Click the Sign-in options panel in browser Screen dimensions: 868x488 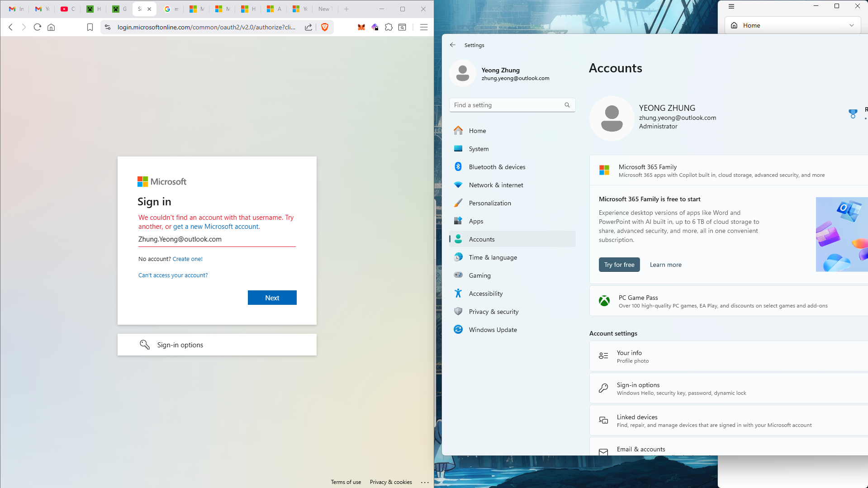pyautogui.click(x=217, y=345)
